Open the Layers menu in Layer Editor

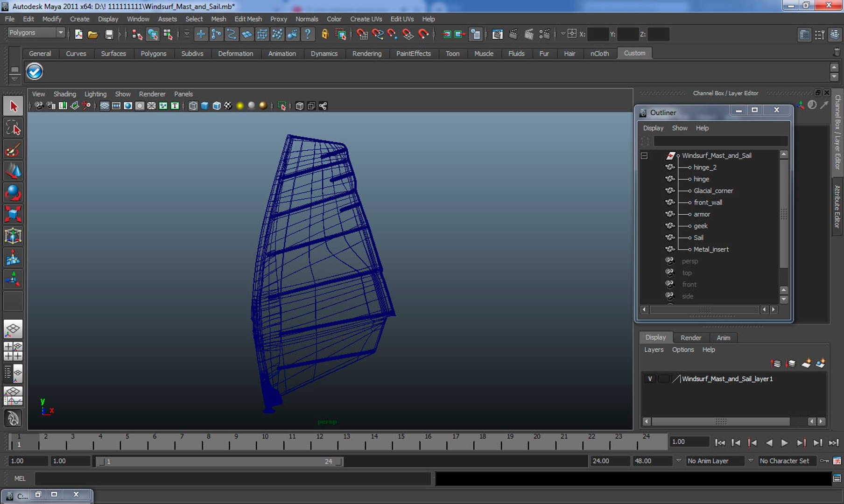tap(654, 350)
